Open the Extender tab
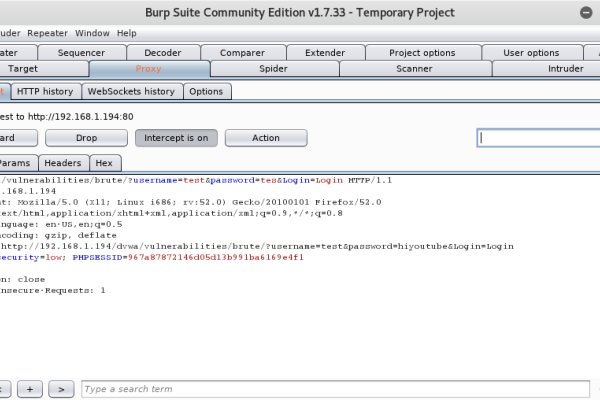Screen dimensions: 600x400 tap(324, 53)
